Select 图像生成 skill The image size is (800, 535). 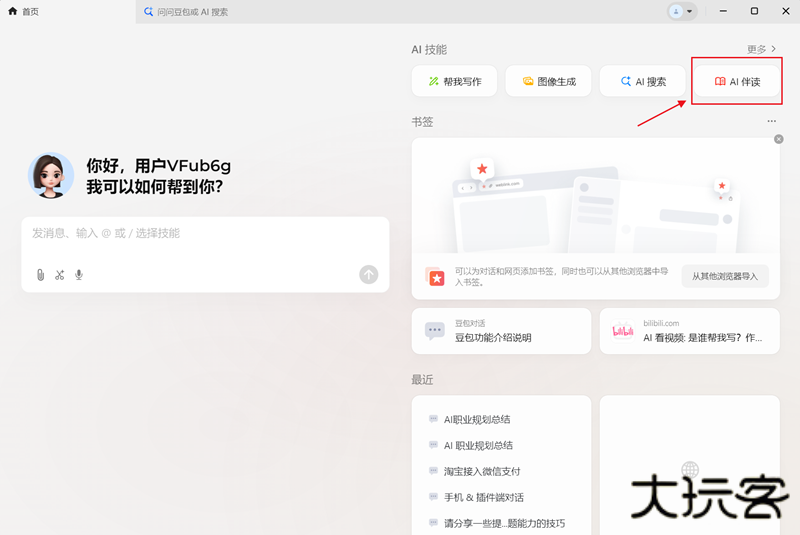tap(548, 82)
